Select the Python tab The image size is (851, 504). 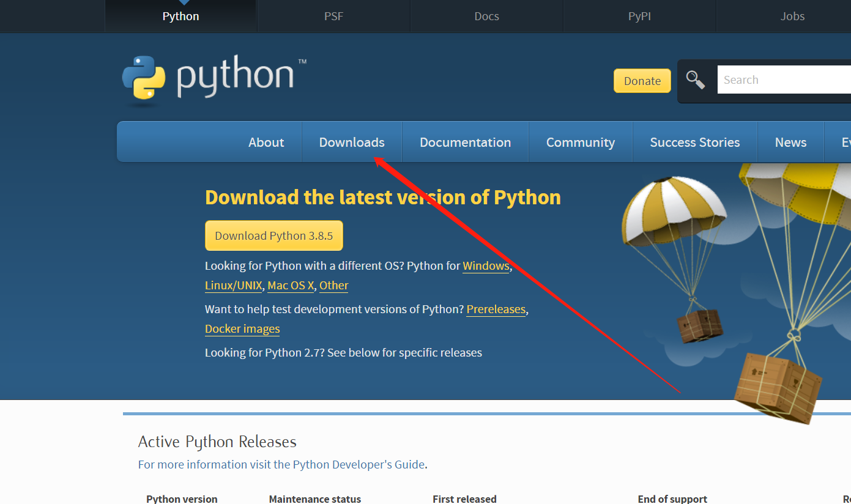point(180,16)
